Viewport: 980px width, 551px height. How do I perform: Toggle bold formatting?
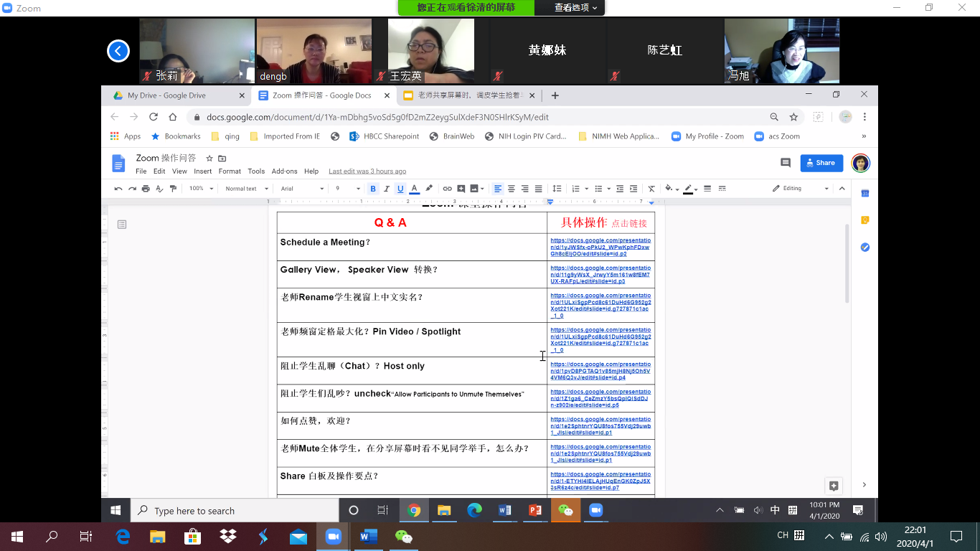tap(373, 189)
